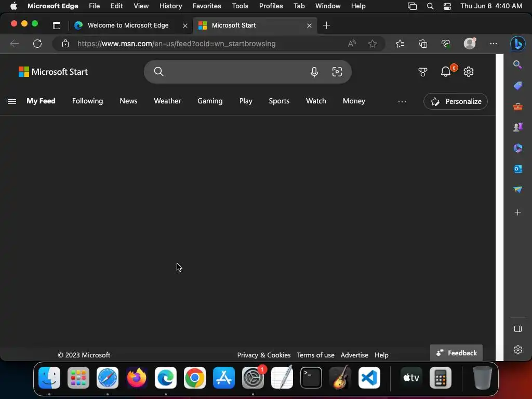This screenshot has width=532, height=399.
Task: Open the Money section
Action: (x=354, y=101)
